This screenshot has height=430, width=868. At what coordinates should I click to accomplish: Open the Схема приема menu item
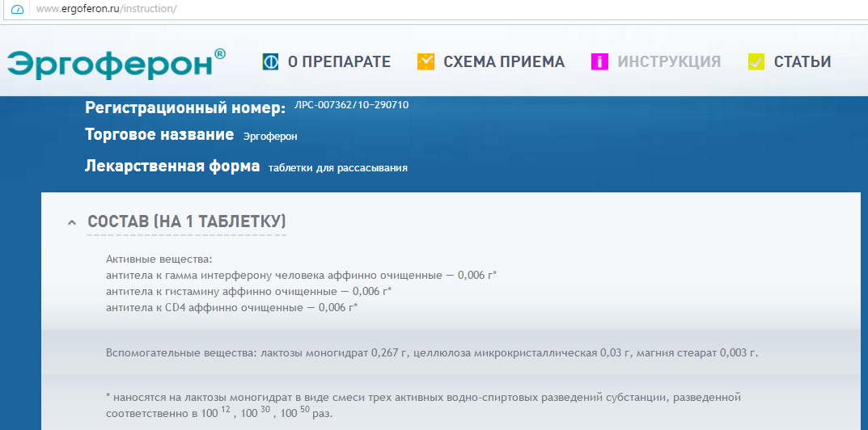[x=504, y=62]
